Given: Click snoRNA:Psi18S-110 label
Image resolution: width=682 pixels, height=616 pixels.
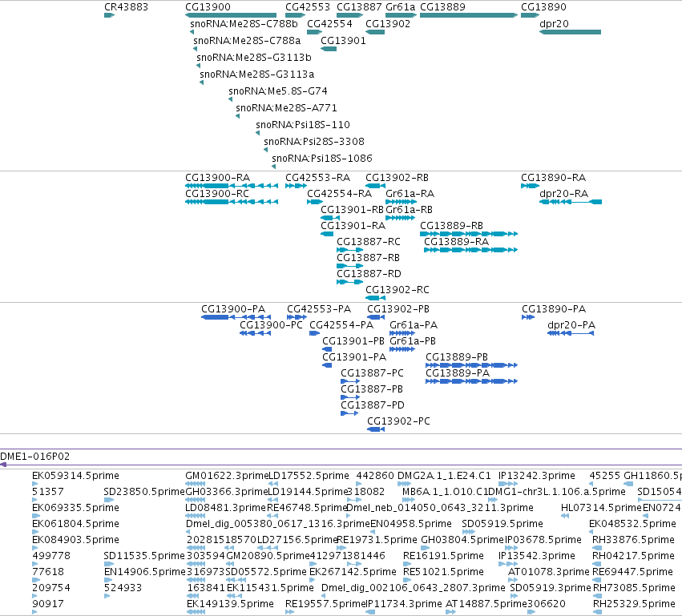Looking at the screenshot, I should (303, 125).
